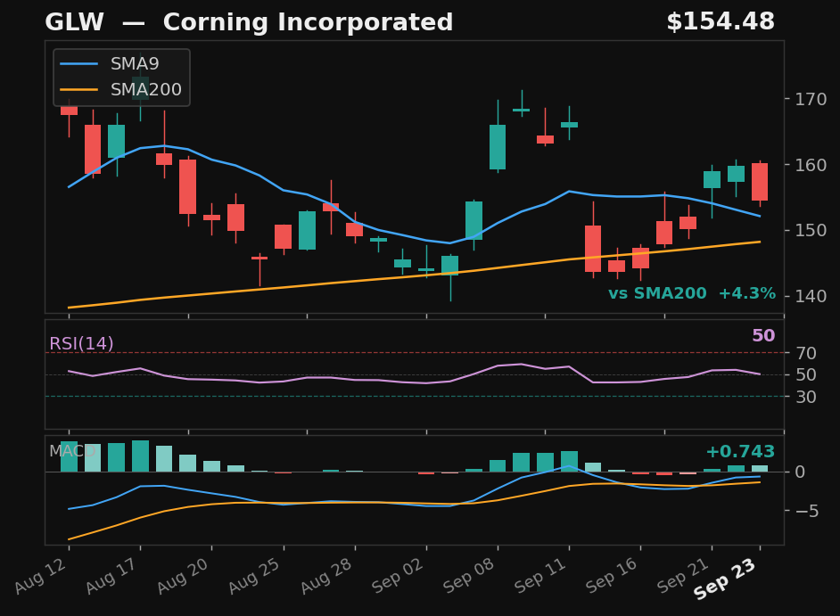Click the RSI 70 axis label
840x616 pixels.
806,353
